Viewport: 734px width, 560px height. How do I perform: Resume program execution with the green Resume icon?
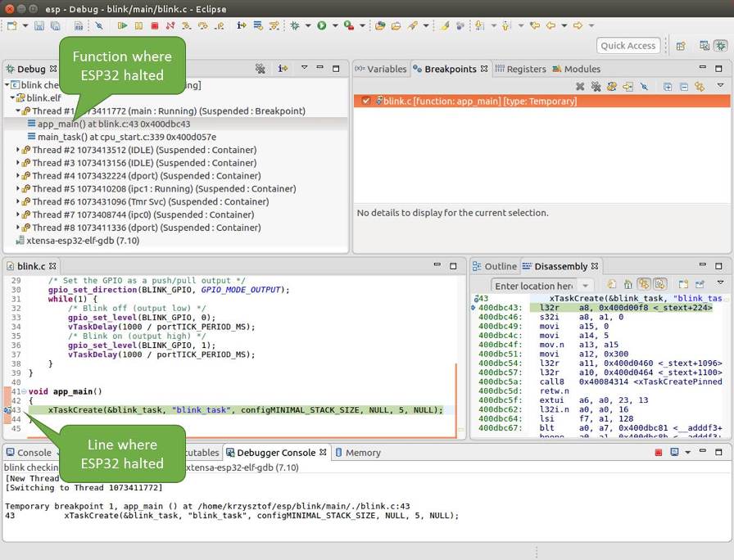(122, 25)
